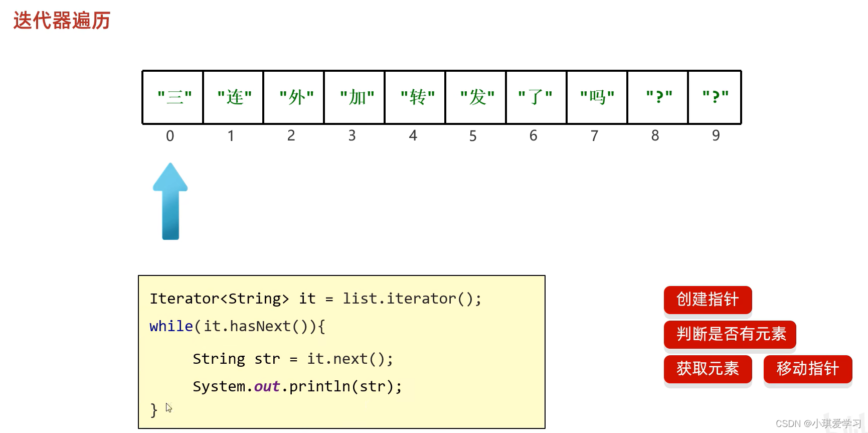Click index number 3 below the array

click(x=352, y=135)
